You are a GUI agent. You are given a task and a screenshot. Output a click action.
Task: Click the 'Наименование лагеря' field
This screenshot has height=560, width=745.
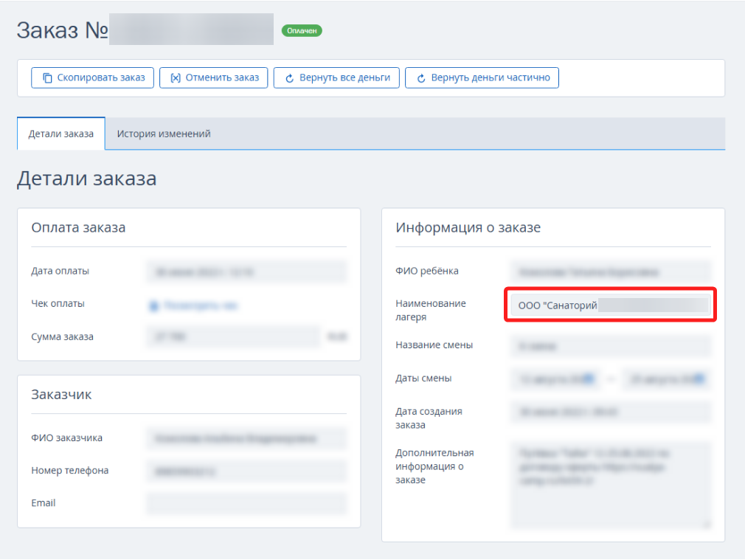(611, 305)
